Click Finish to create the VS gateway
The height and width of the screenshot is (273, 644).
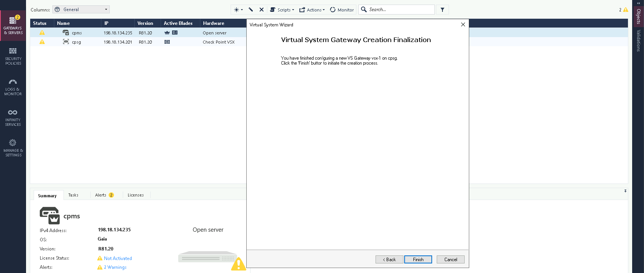(x=418, y=259)
